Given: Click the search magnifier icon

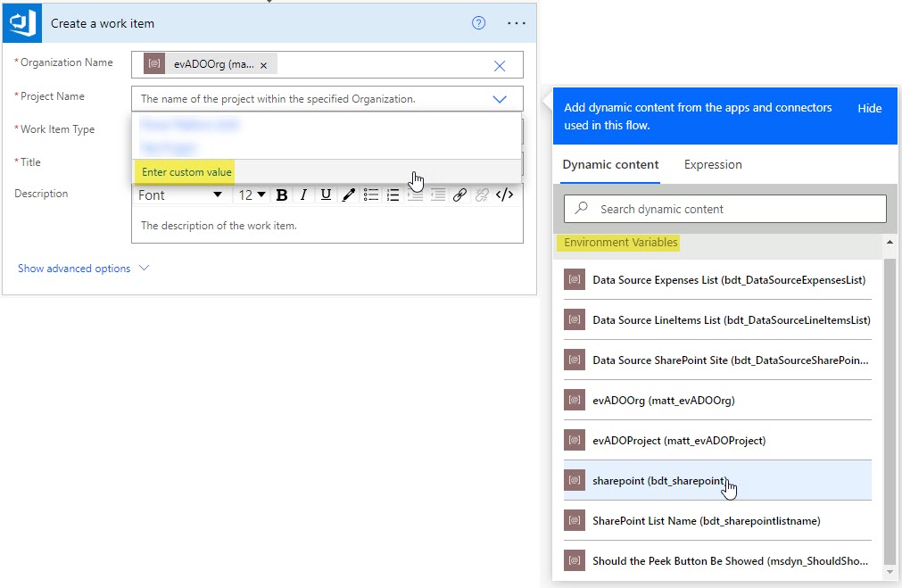Looking at the screenshot, I should pyautogui.click(x=582, y=208).
